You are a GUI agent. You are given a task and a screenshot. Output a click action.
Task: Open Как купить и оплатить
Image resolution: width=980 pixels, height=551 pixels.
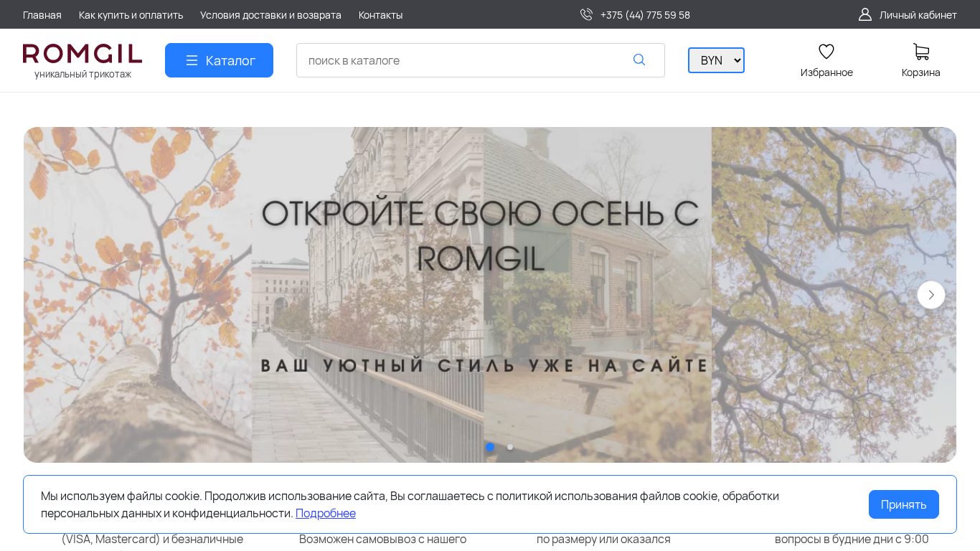[x=131, y=15]
